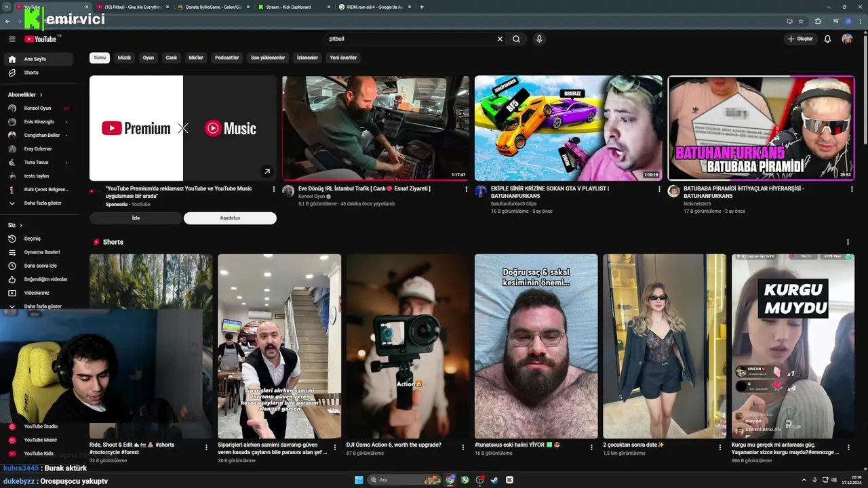This screenshot has height=488, width=868.
Task: Switch to Pitbull Give Me Everything tab
Action: (133, 7)
